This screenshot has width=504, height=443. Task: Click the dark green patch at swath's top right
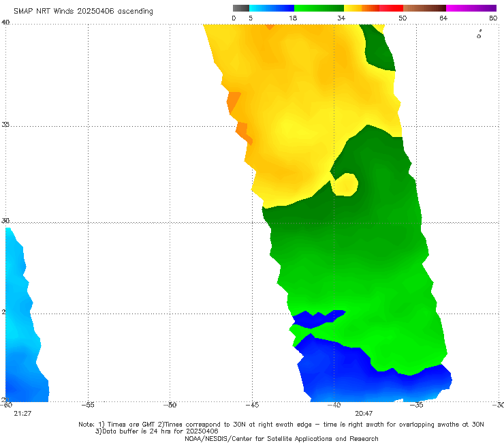click(x=379, y=48)
